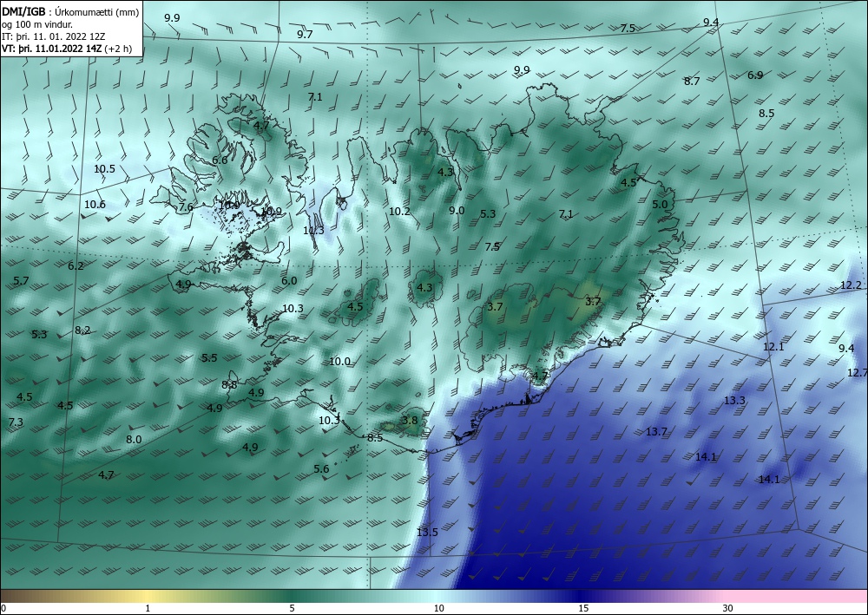Click the 13.3 value on the map
The width and height of the screenshot is (868, 615).
click(734, 401)
